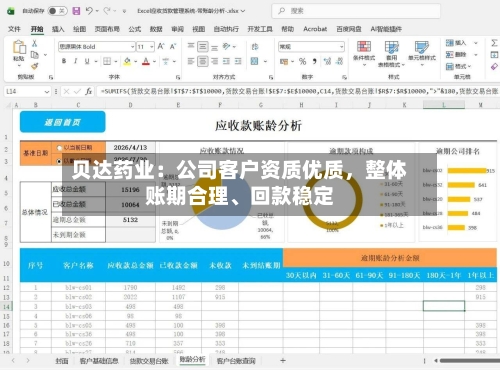The height and width of the screenshot is (370, 500).
Task: Click the Comma Style icon
Action: point(314,61)
